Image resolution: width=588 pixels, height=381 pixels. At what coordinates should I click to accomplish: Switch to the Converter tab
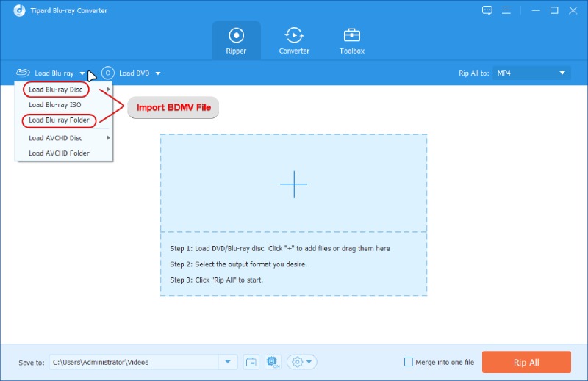(x=294, y=40)
